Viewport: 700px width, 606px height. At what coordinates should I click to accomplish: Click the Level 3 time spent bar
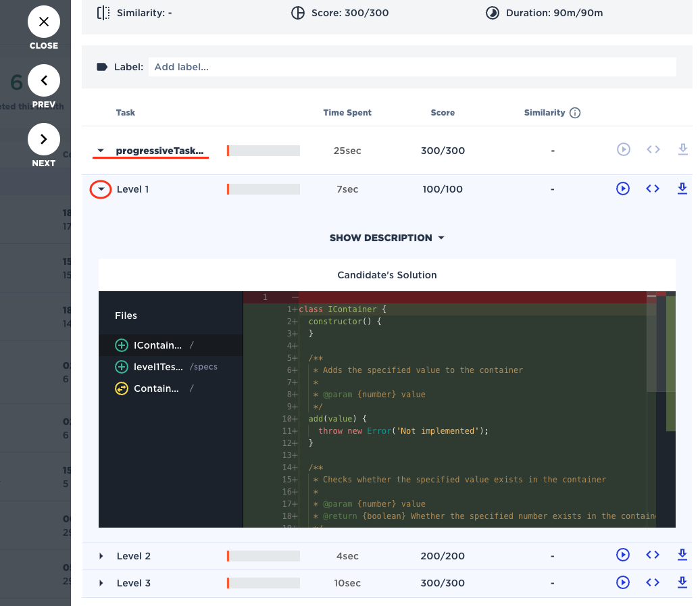tap(264, 583)
